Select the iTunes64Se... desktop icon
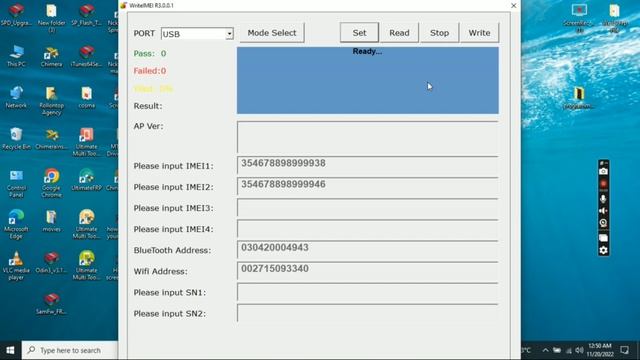 tap(87, 56)
